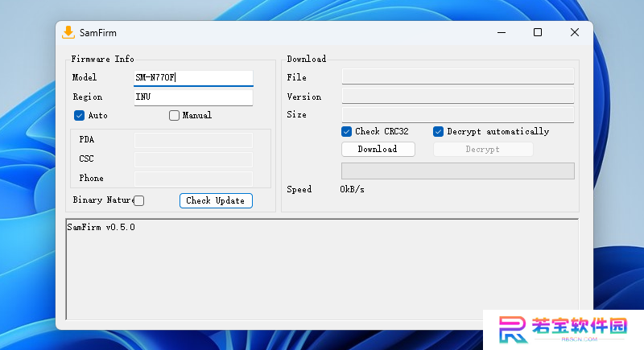644x350 pixels.
Task: Click the Firmware Info group label
Action: (103, 59)
